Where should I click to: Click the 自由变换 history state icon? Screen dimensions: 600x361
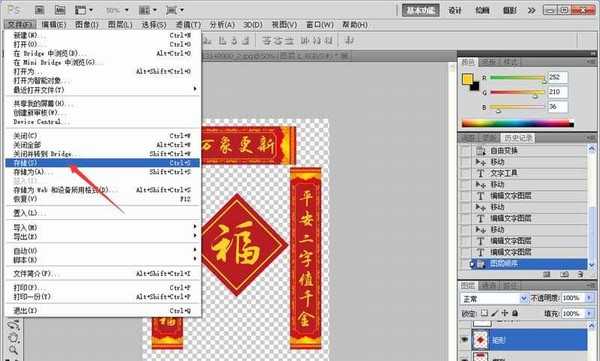[481, 151]
